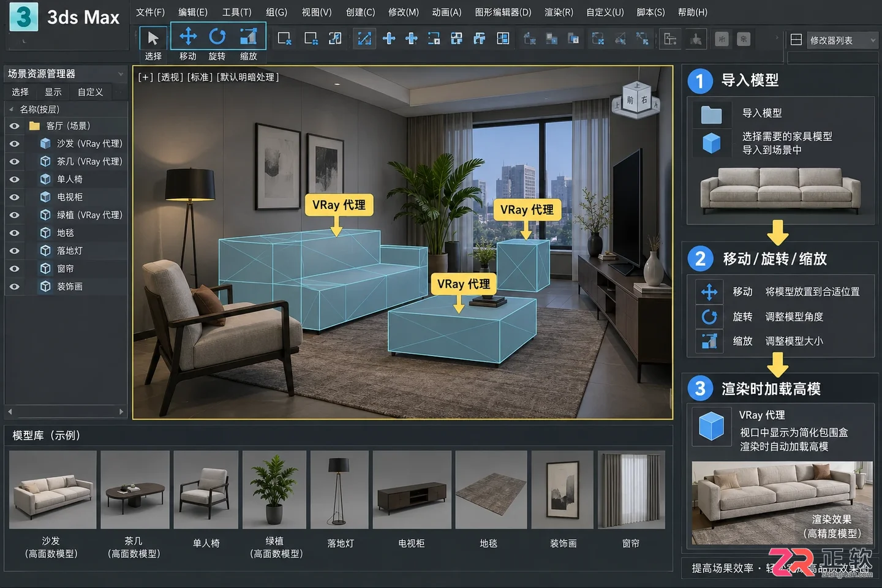Hide the 装饰画 object
This screenshot has width=882, height=588.
click(15, 287)
